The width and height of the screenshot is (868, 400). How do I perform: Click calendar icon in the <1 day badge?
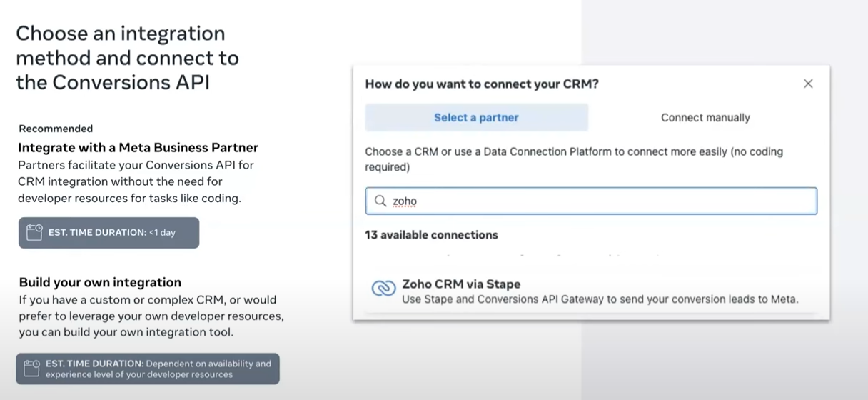pos(34,232)
